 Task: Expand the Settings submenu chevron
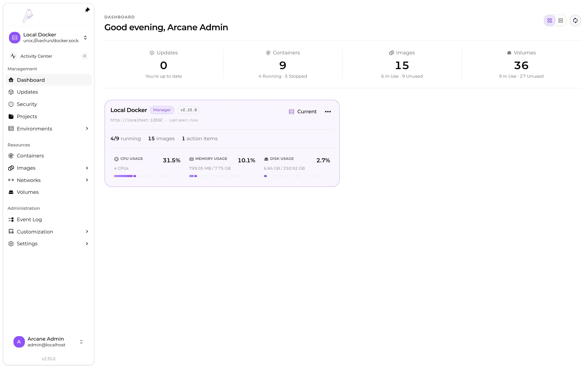[87, 244]
